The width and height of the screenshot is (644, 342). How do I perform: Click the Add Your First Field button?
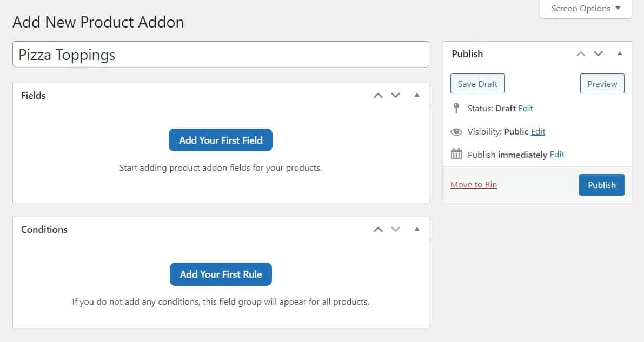[x=221, y=140]
